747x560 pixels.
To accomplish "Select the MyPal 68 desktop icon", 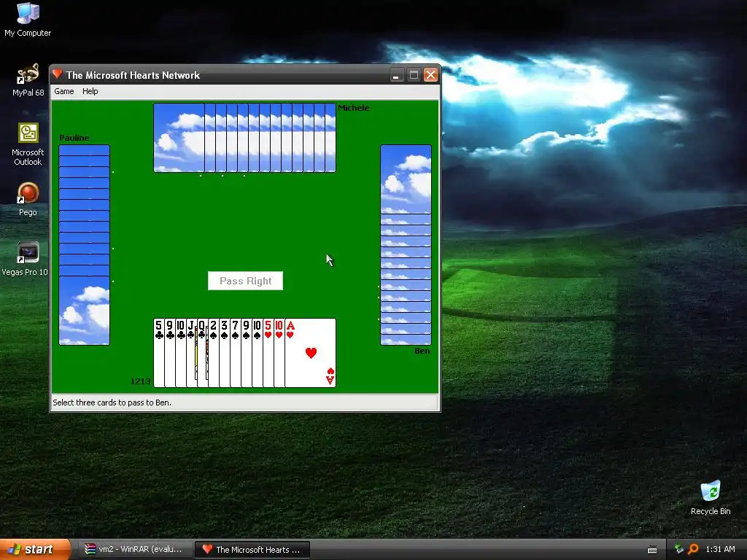I will pos(28,79).
